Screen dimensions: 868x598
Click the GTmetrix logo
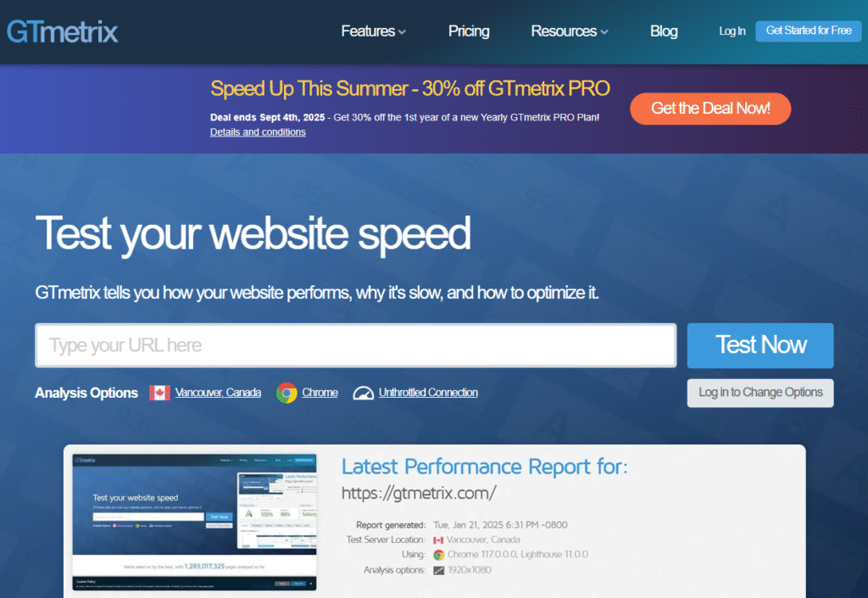[63, 31]
